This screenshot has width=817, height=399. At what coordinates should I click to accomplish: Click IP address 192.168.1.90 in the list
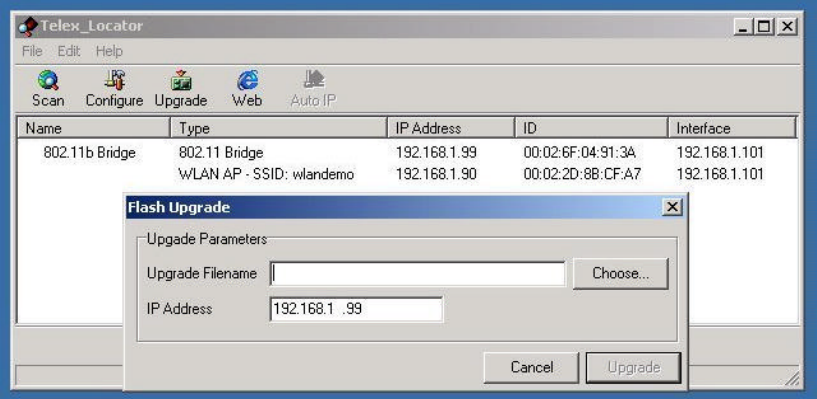436,174
